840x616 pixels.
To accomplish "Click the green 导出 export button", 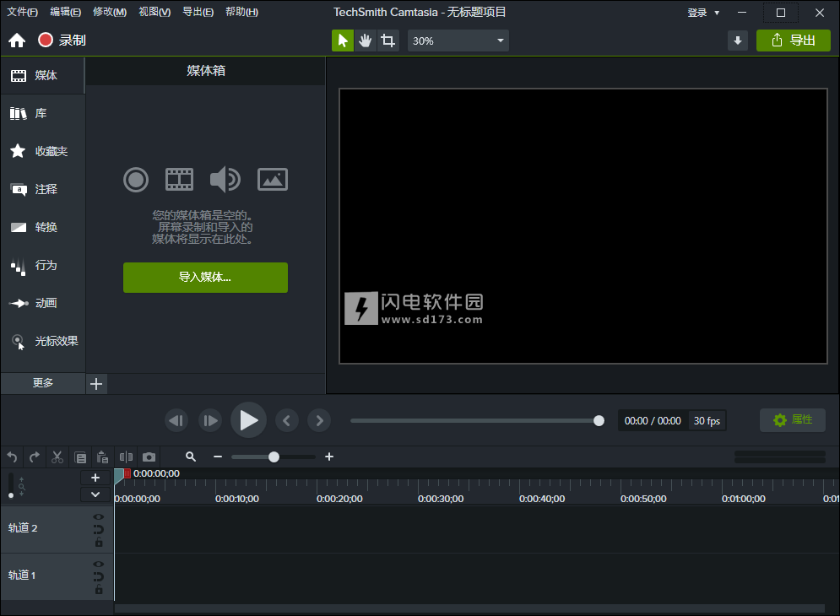I will click(794, 41).
